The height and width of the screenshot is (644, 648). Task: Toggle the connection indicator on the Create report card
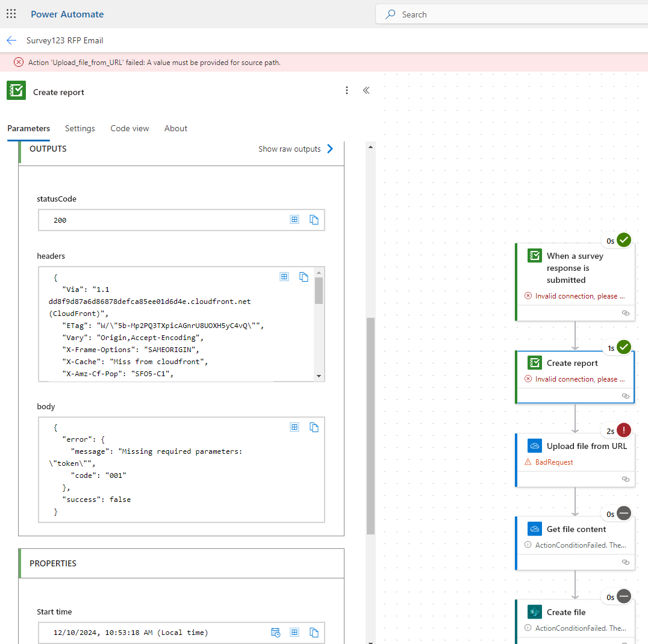pyautogui.click(x=625, y=395)
